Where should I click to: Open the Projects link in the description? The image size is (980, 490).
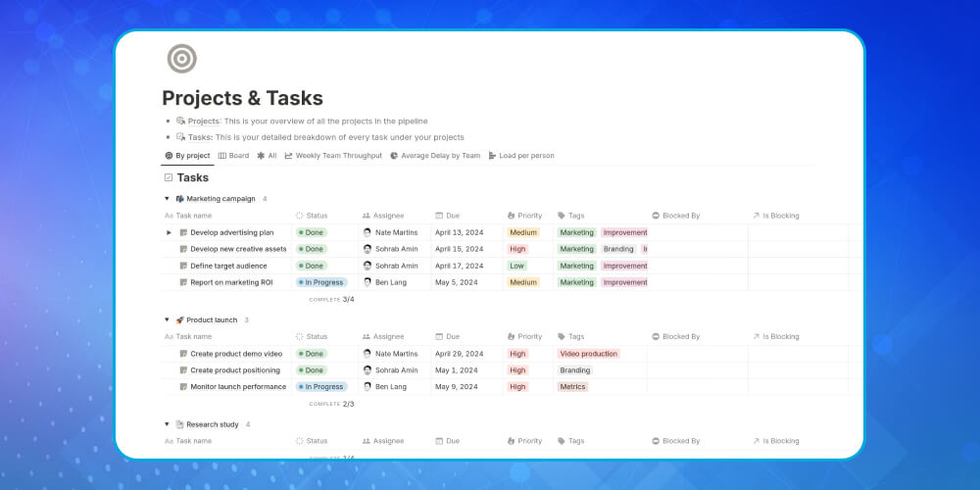203,121
